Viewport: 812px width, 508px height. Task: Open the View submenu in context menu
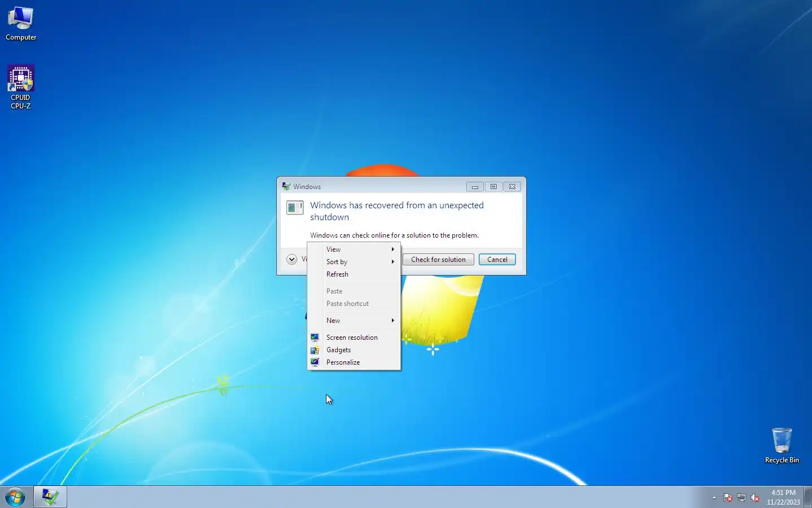tap(354, 249)
